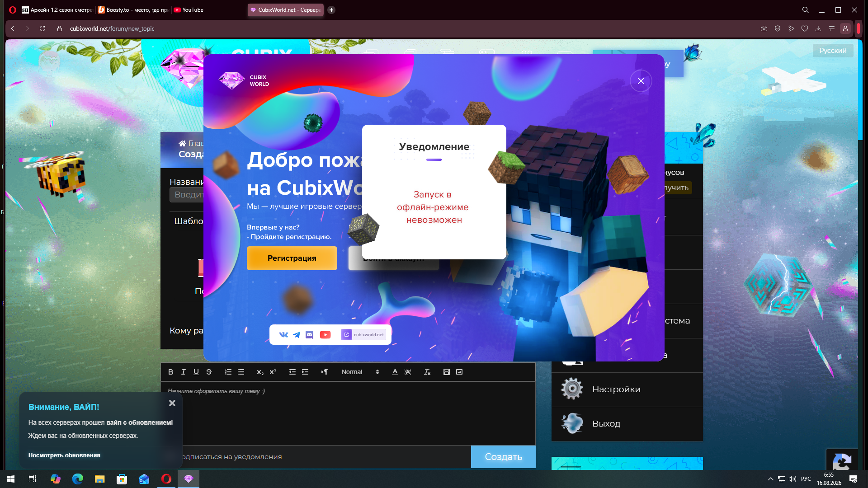Viewport: 868px width, 488px height.
Task: Increase indent in the editor
Action: click(305, 372)
